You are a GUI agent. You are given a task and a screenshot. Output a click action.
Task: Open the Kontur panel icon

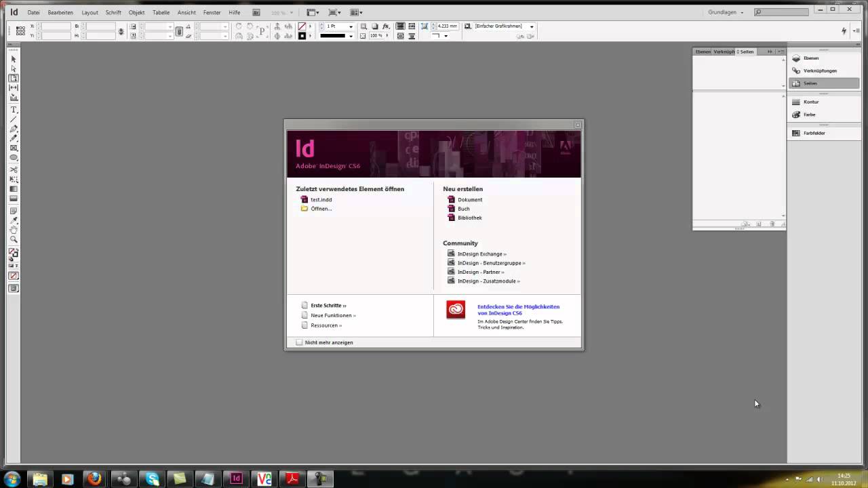[x=796, y=102]
